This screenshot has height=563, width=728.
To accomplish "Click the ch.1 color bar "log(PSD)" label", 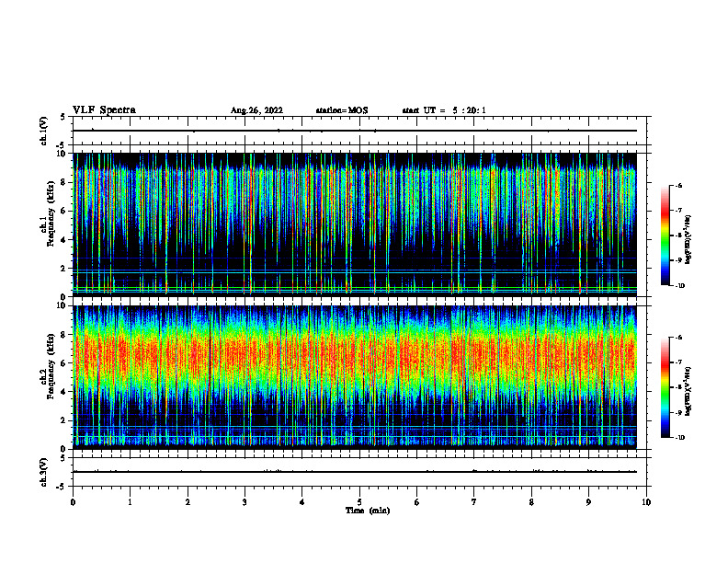I will click(x=688, y=240).
